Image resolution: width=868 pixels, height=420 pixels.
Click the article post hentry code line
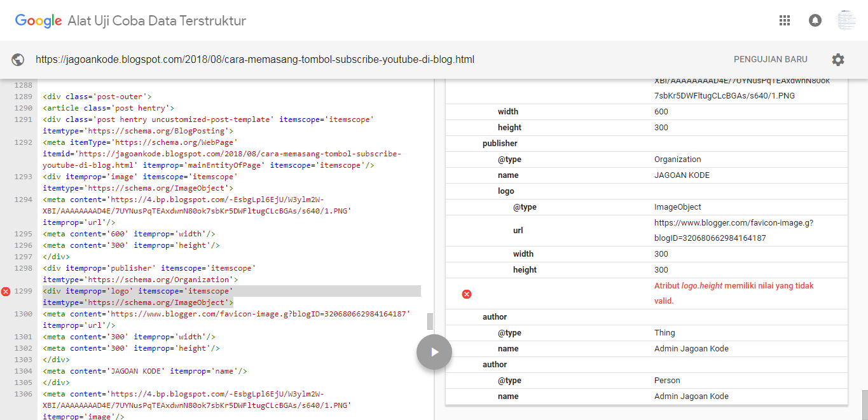[x=109, y=108]
